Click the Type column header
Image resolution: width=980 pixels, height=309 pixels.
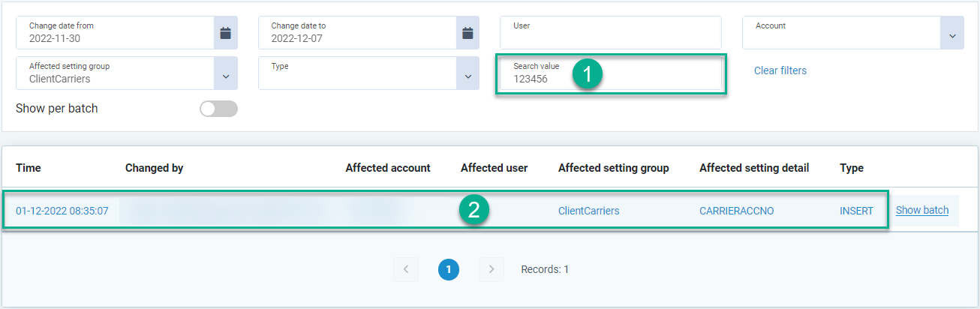pos(852,168)
